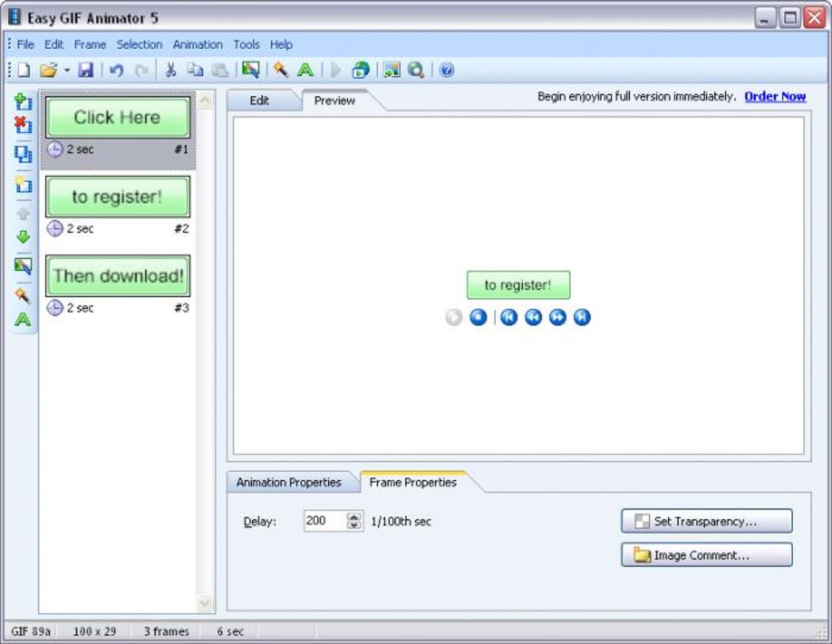
Task: Click the green A text icon in left sidebar
Action: 23,320
